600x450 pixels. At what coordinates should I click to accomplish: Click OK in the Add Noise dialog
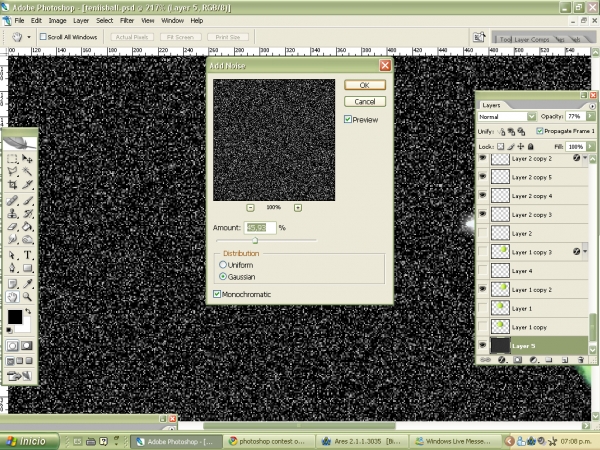365,85
